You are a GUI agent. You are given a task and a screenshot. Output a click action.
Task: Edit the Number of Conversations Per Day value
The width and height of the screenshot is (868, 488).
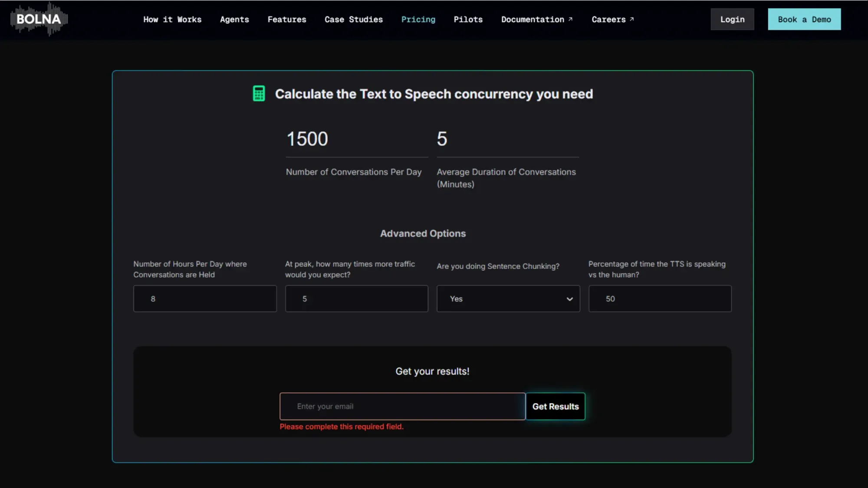coord(356,139)
